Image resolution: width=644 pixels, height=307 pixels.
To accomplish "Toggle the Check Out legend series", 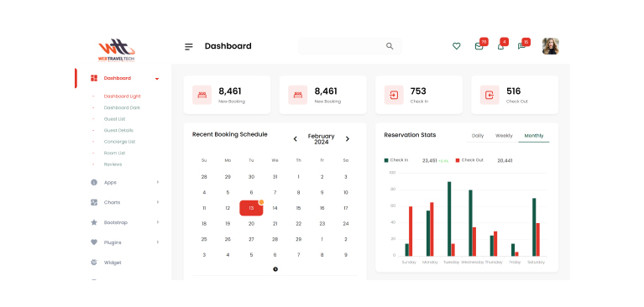I will point(469,160).
